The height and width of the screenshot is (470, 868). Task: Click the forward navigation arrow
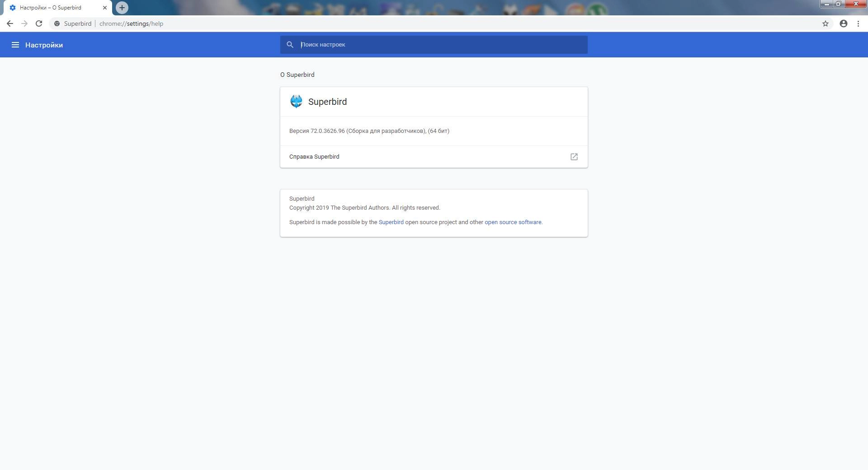click(24, 23)
